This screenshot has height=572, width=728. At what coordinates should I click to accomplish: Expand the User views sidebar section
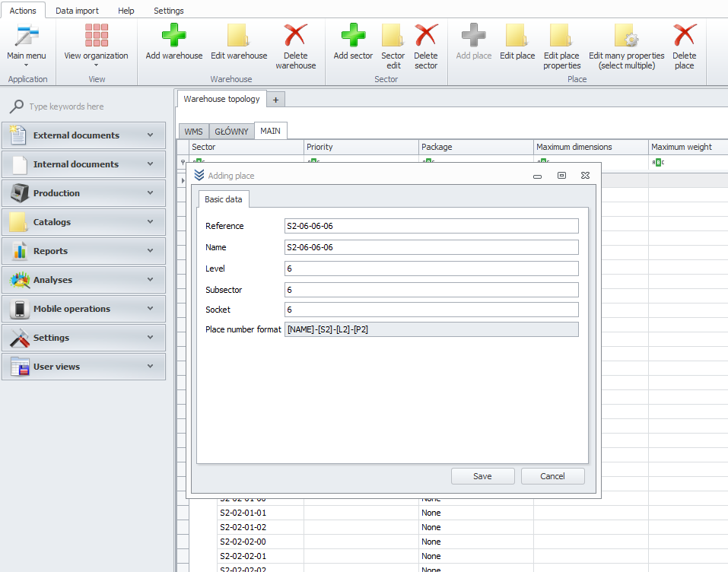tap(84, 367)
